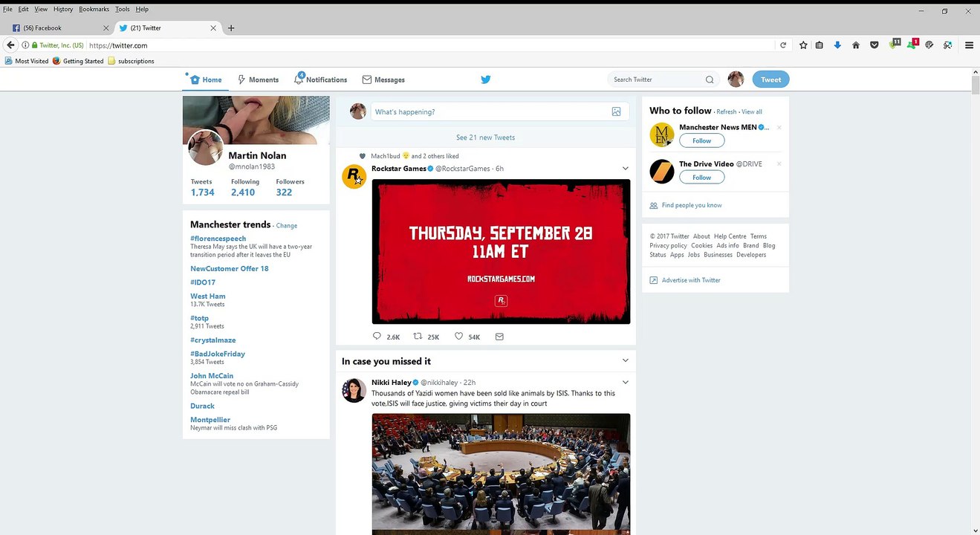Screen dimensions: 980x535
Task: Dismiss The Drive Video follow suggestion
Action: pyautogui.click(x=779, y=164)
